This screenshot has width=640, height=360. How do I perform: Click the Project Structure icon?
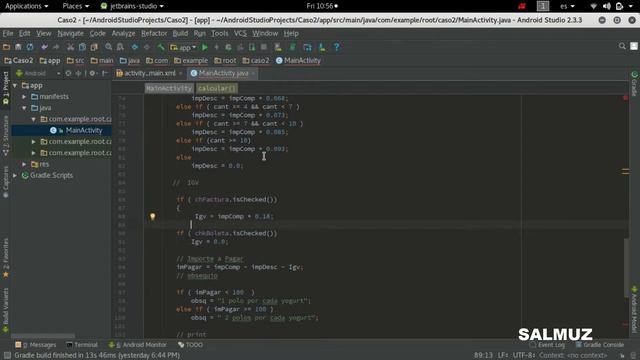pyautogui.click(x=307, y=47)
